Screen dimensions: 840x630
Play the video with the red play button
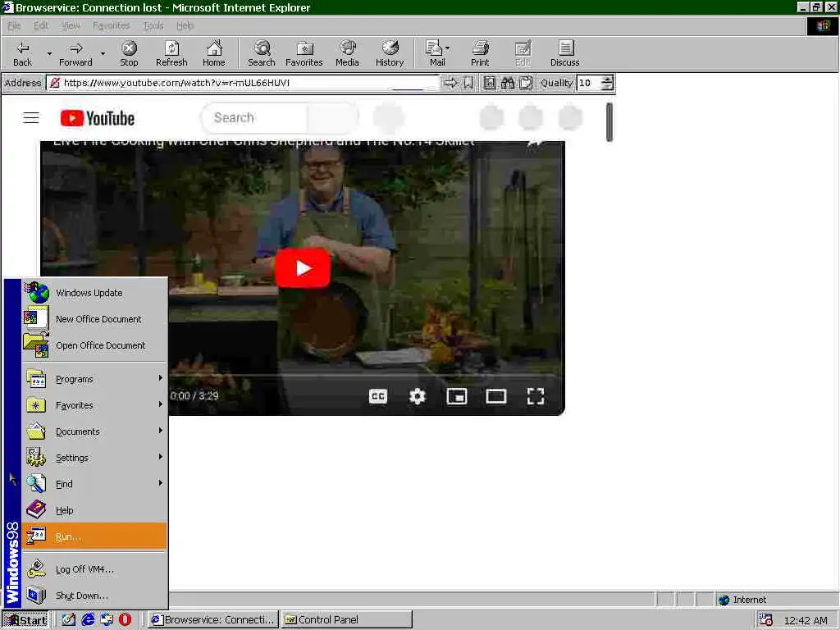(303, 268)
